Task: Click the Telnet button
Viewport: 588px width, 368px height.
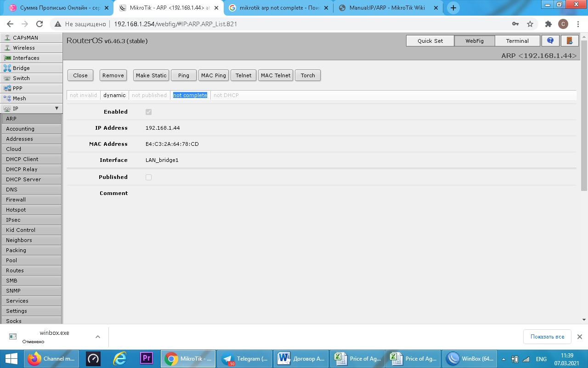Action: (x=243, y=75)
